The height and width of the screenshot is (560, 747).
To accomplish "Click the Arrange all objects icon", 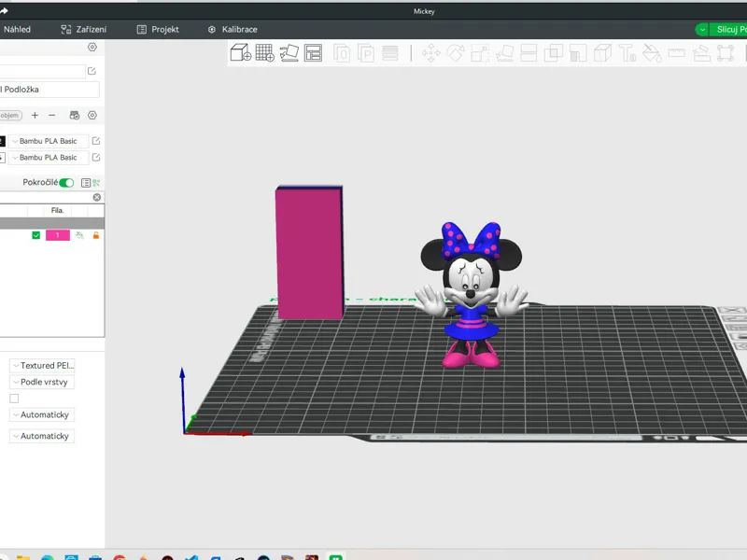I will (314, 53).
